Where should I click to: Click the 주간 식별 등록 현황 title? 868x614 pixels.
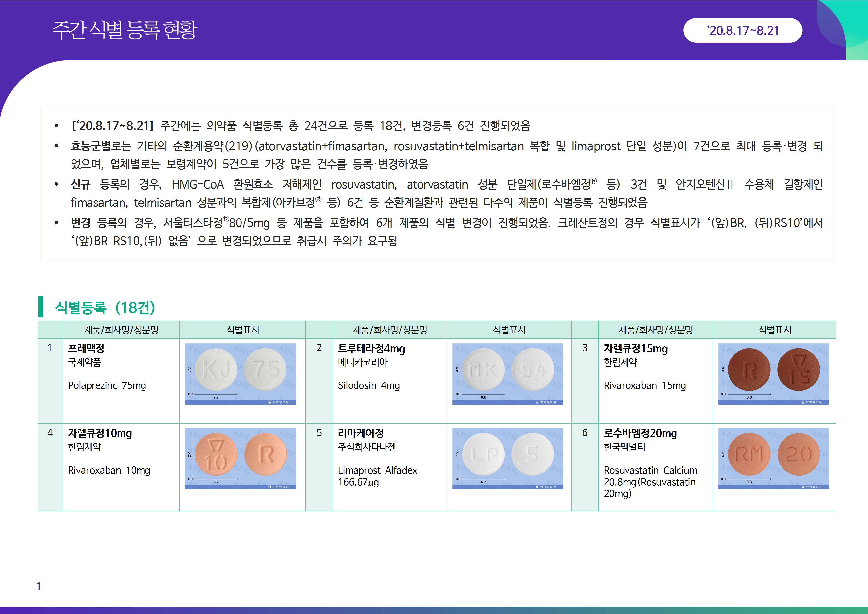[125, 30]
